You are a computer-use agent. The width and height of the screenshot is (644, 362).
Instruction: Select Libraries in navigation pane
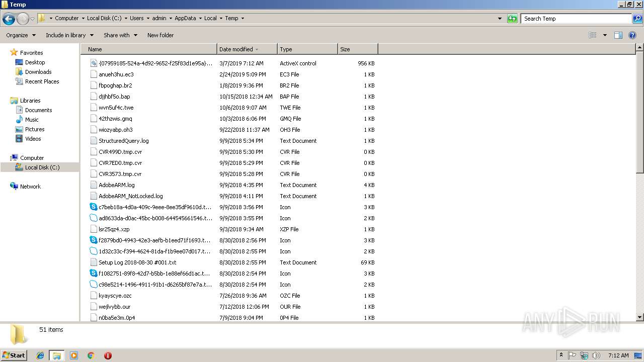(x=30, y=101)
